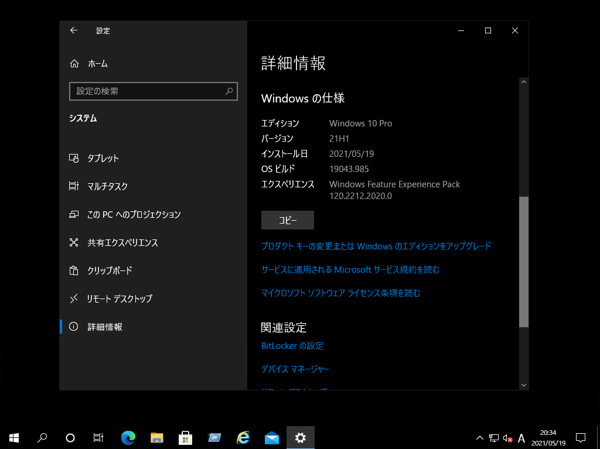Minimize the Settings window
Screen dimensions: 600x449
[x=461, y=30]
